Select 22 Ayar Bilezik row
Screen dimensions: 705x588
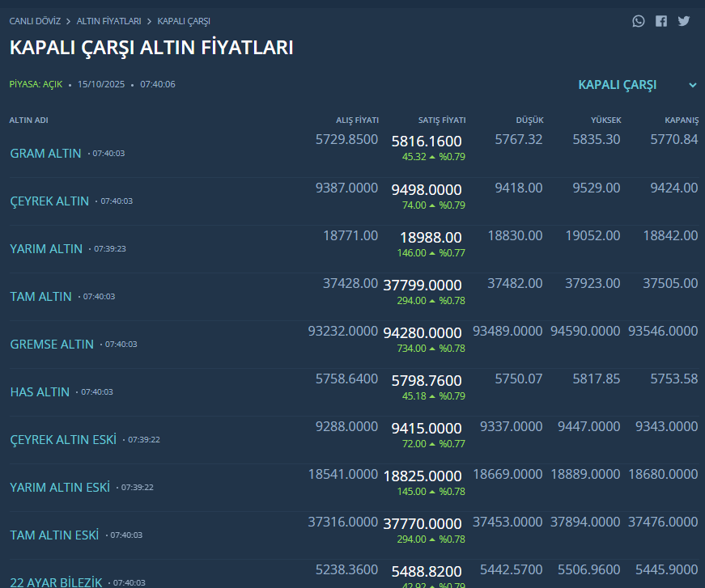click(57, 582)
